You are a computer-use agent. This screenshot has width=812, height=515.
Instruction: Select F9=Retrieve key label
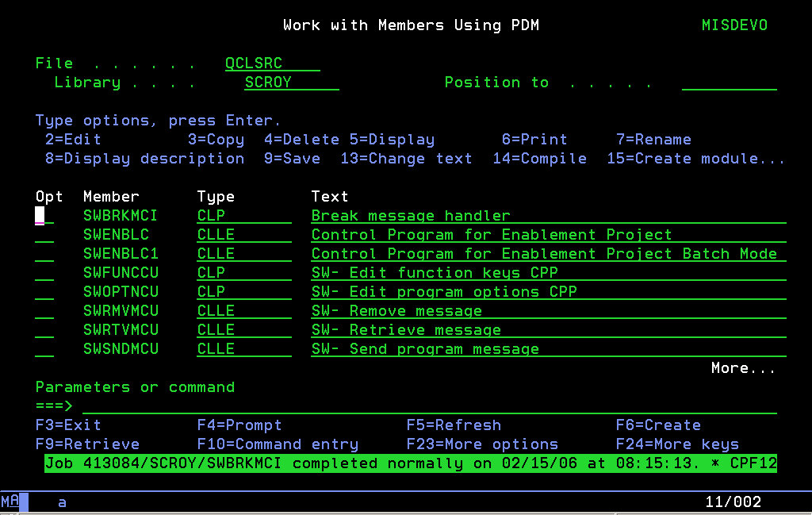coord(87,444)
